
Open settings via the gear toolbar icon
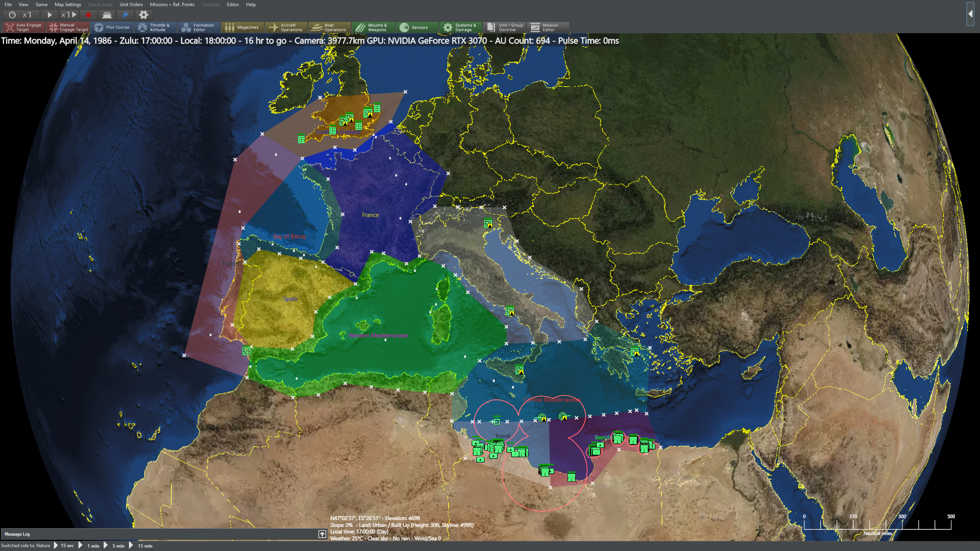143,15
